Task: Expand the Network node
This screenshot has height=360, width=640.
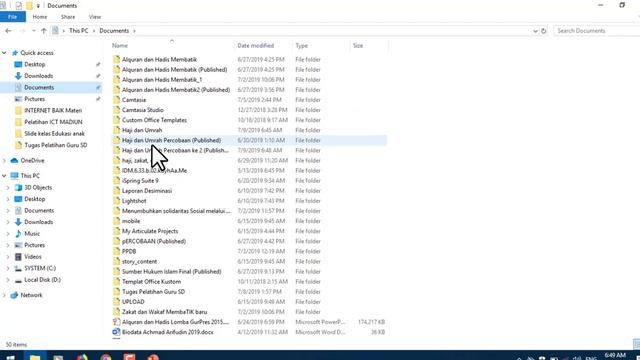Action: tap(4, 295)
